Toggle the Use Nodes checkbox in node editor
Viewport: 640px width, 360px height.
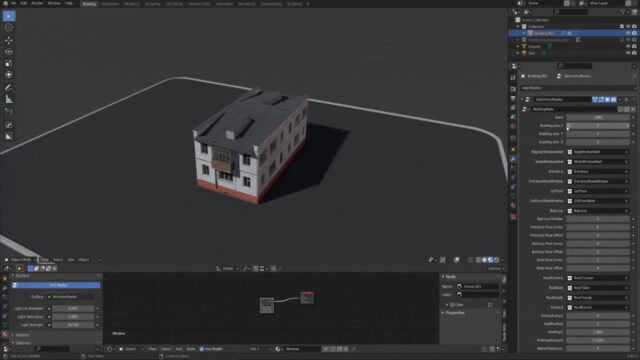(202, 349)
